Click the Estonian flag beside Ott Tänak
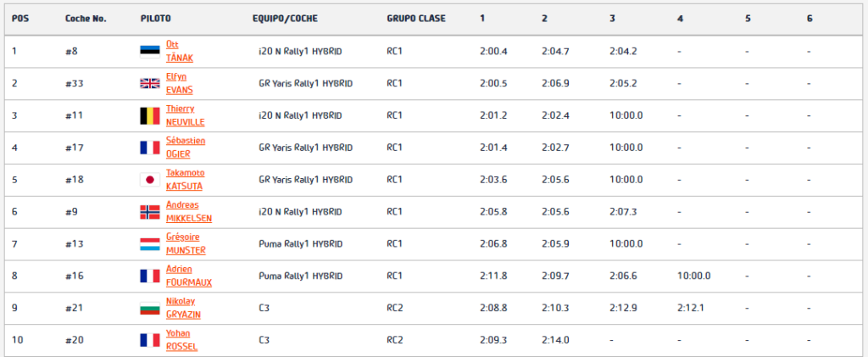The width and height of the screenshot is (868, 357). (149, 52)
